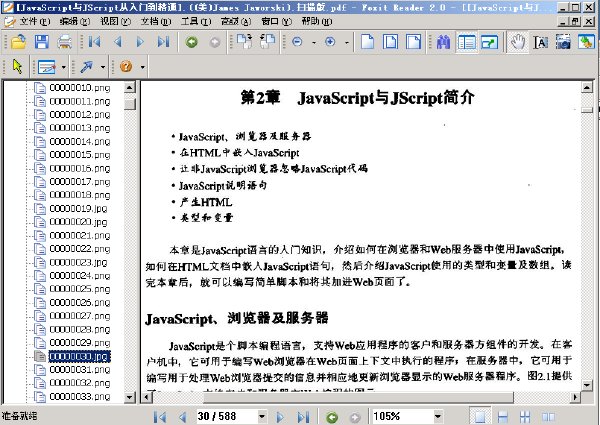Open dropdown next to zoom out icon
This screenshot has height=425, width=600.
pyautogui.click(x=314, y=42)
